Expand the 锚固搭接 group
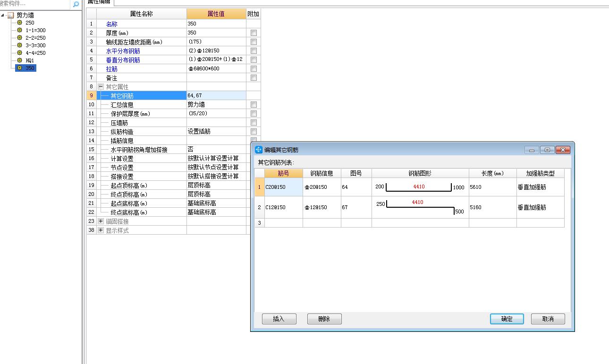This screenshot has height=364, width=609. tap(101, 221)
